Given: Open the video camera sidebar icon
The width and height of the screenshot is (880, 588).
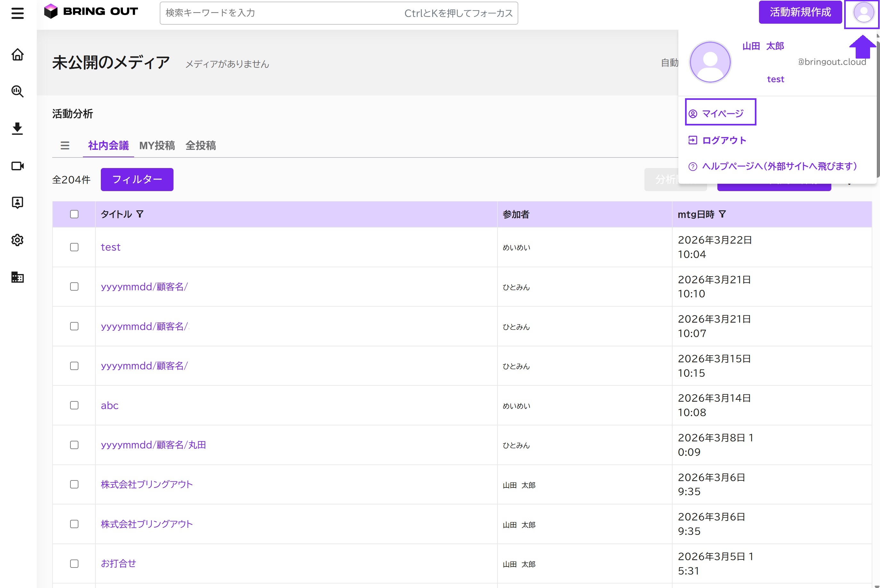Looking at the screenshot, I should click(x=17, y=166).
